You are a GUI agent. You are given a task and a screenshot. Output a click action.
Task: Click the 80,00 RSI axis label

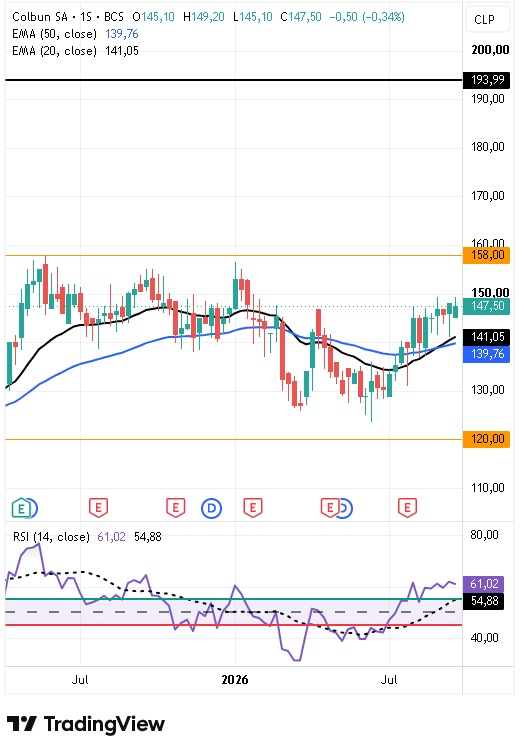484,535
